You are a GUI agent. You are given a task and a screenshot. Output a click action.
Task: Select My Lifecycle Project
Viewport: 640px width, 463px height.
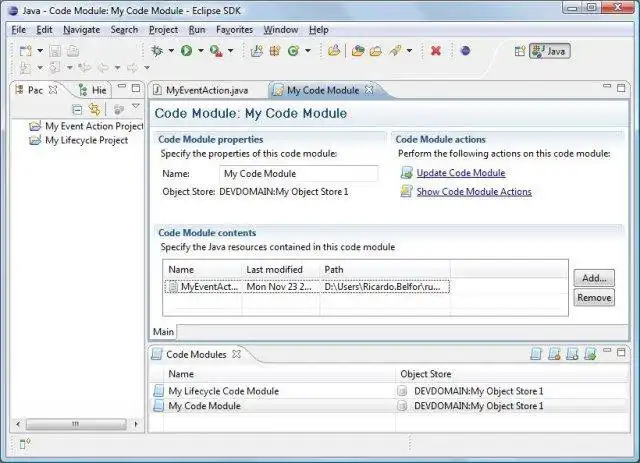point(79,140)
